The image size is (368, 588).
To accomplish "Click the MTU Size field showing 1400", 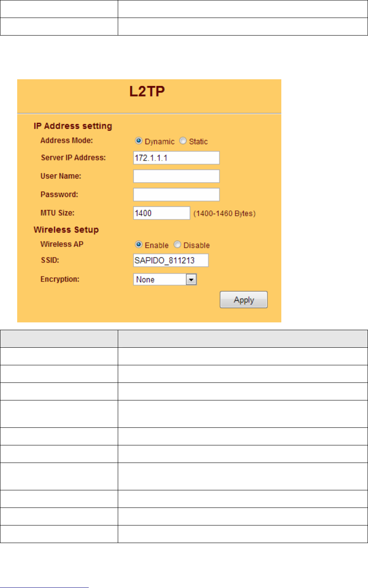I will coord(162,213).
